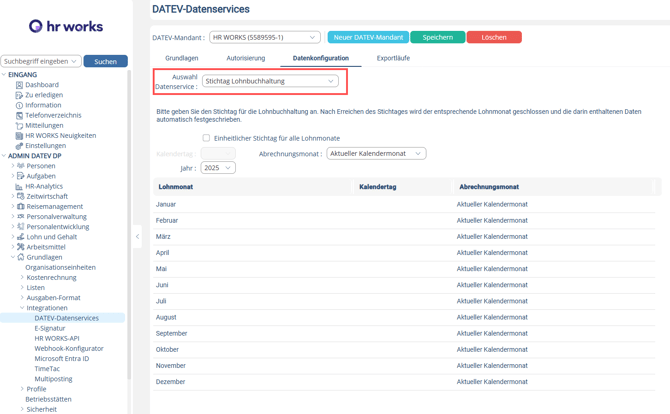
Task: Click the hr works logo
Action: (66, 26)
